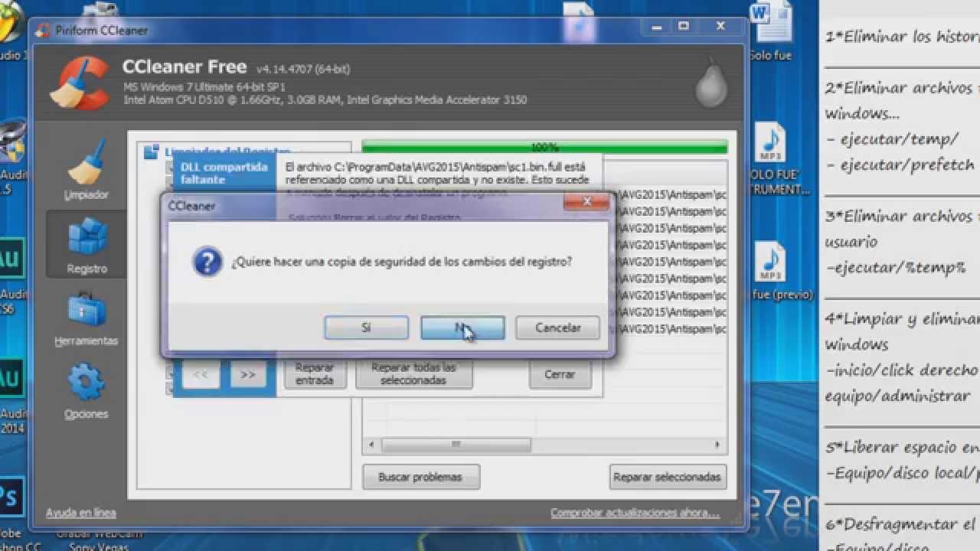Click the 100% green progress bar

[544, 147]
